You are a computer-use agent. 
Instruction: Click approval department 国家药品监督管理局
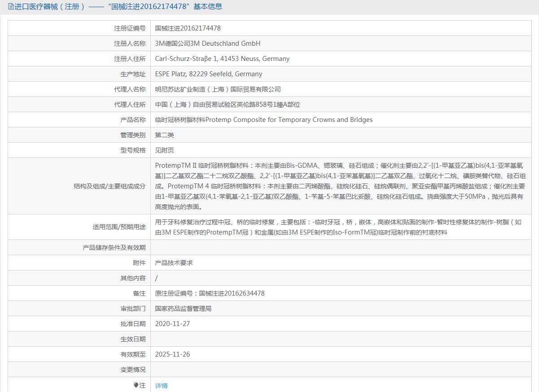click(183, 309)
